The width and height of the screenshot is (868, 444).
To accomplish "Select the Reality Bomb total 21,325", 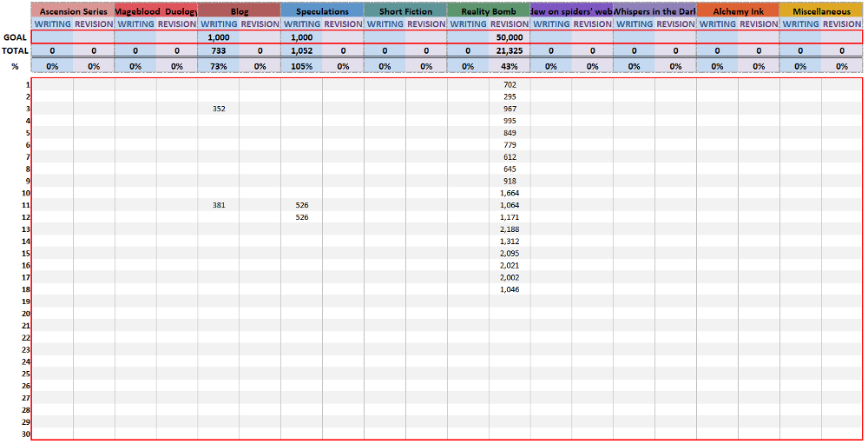I will pos(510,51).
